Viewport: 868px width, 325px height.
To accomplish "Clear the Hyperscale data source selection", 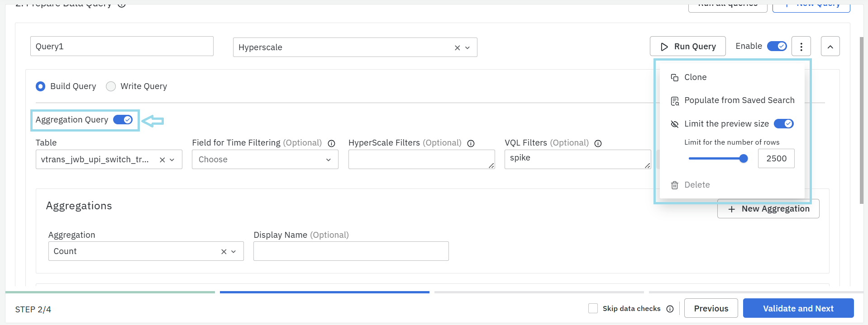I will click(x=457, y=48).
